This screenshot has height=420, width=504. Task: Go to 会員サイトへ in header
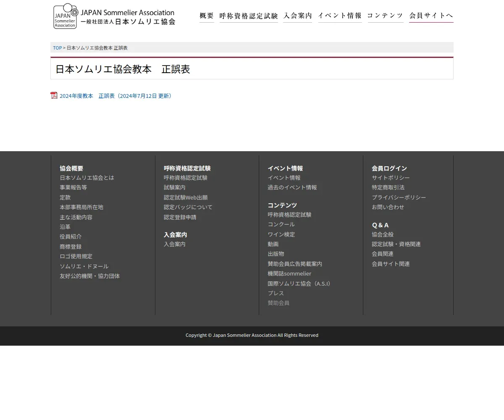[431, 16]
